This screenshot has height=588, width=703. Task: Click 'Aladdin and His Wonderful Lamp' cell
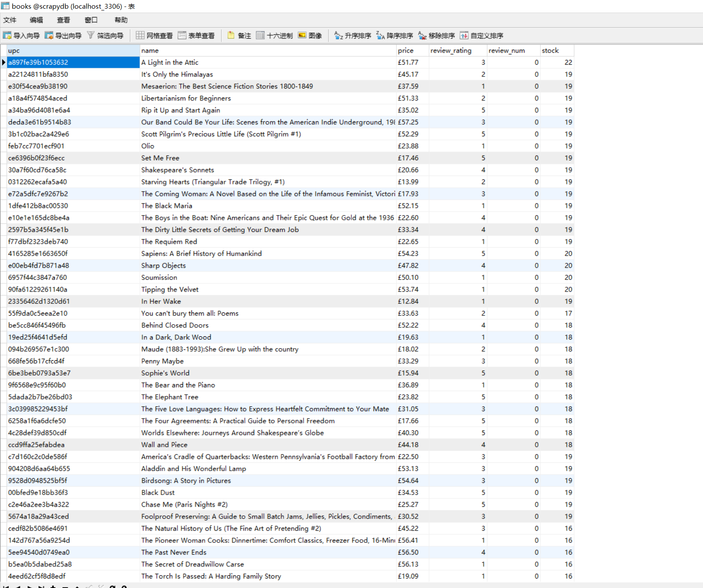pos(268,469)
